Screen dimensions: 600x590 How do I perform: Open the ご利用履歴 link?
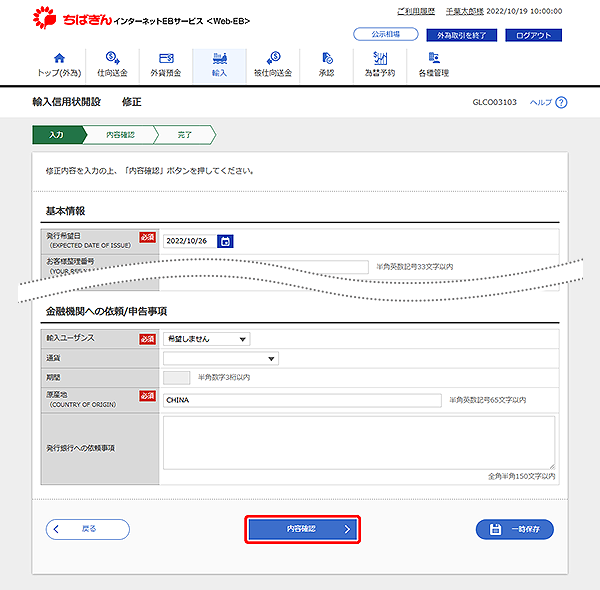(x=416, y=11)
